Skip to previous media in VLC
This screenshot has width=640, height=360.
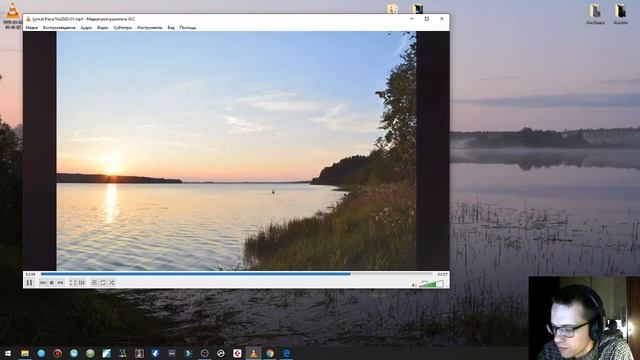[43, 282]
